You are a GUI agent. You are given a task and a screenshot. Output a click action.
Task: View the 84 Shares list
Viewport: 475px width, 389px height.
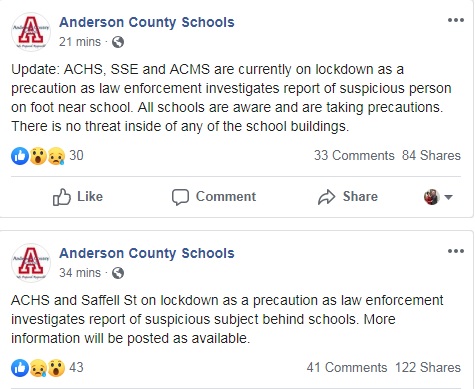[x=431, y=156]
